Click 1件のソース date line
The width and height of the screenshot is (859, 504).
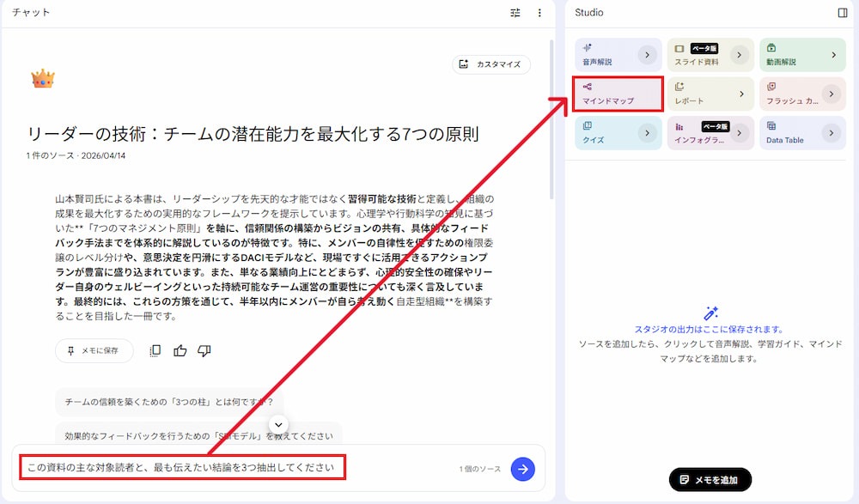pyautogui.click(x=76, y=155)
